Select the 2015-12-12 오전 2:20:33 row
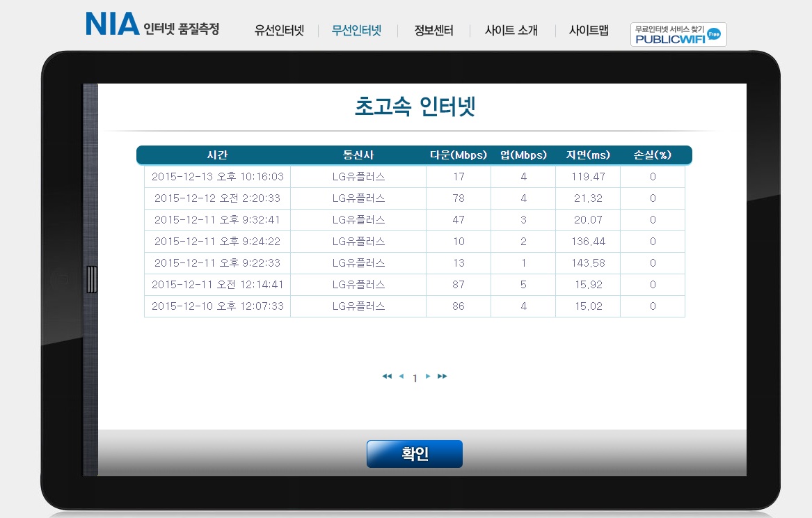 click(x=218, y=198)
